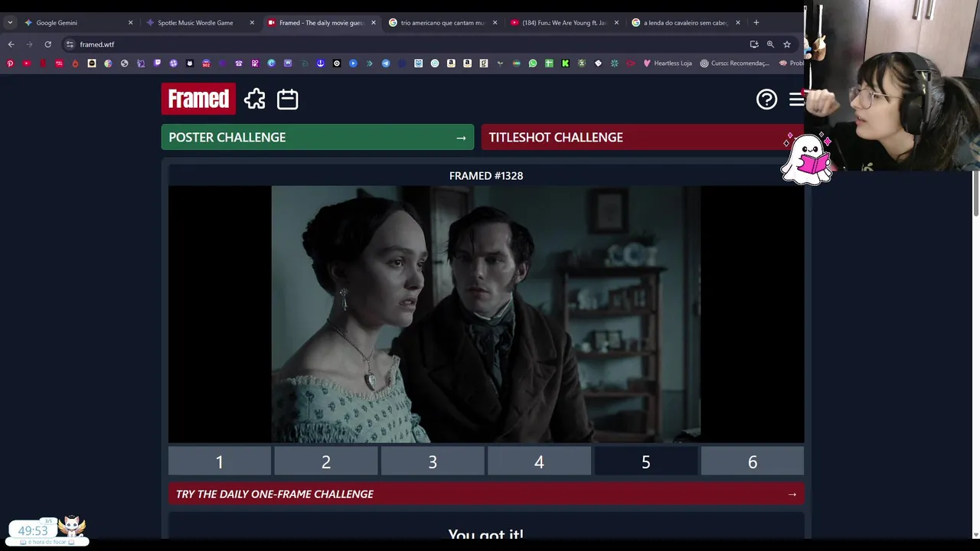
Task: Open the Telegram bookmark
Action: tap(386, 64)
